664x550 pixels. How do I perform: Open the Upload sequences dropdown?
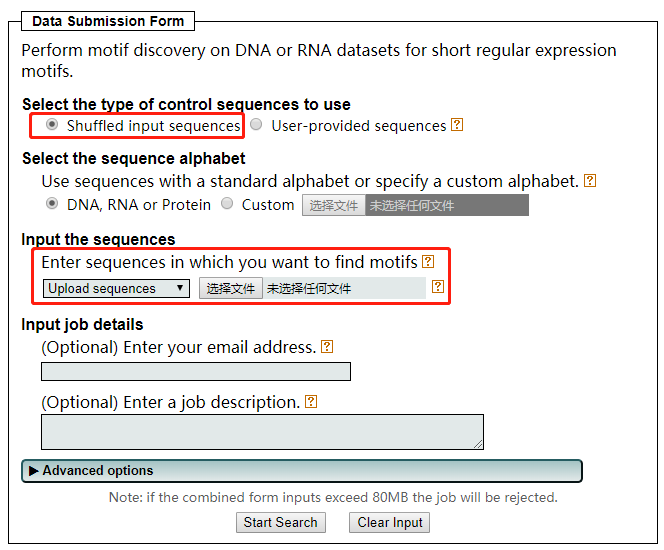pos(117,288)
